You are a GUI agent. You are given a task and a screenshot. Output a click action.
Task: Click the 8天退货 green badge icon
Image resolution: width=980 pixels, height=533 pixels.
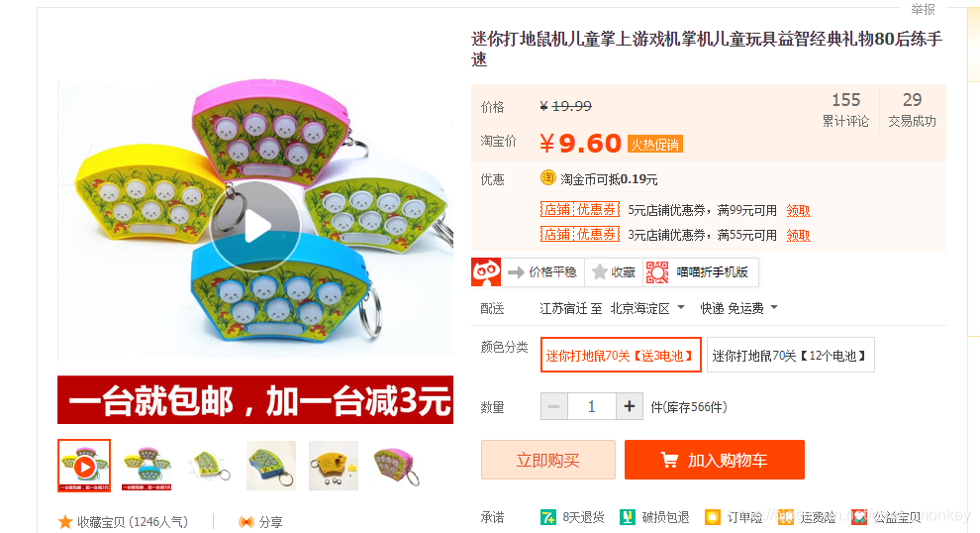click(548, 517)
